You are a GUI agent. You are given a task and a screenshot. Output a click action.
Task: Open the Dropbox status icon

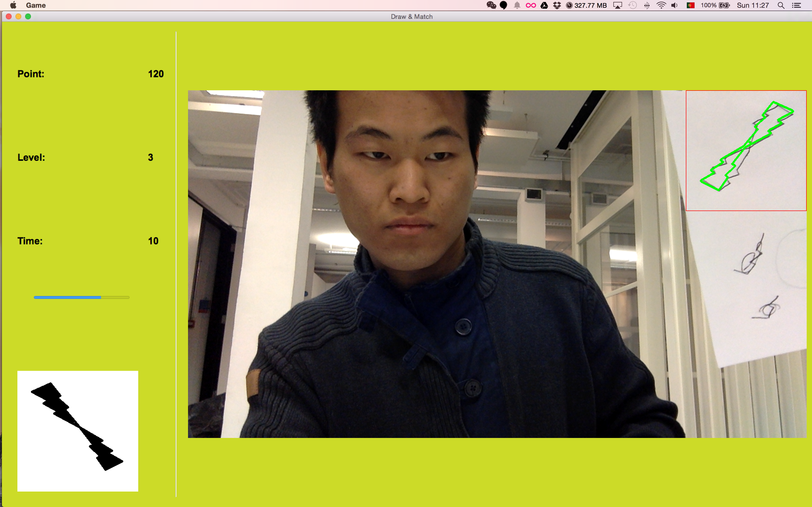557,5
